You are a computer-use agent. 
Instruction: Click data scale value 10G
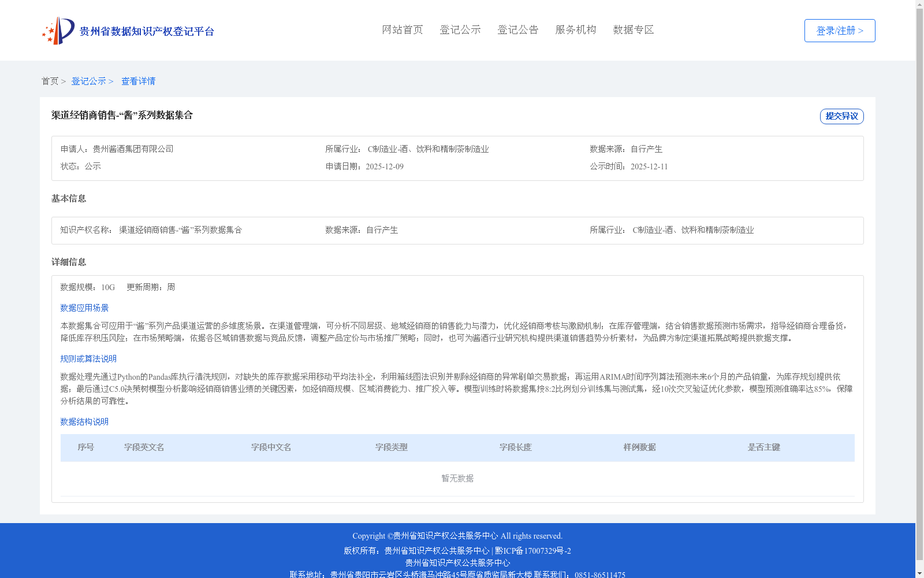tap(108, 287)
